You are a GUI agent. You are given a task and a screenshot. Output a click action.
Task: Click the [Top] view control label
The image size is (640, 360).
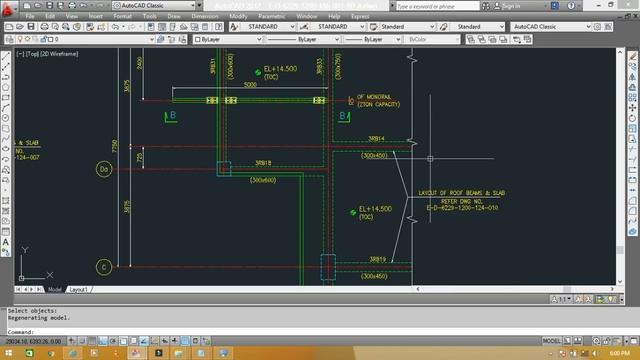click(32, 53)
